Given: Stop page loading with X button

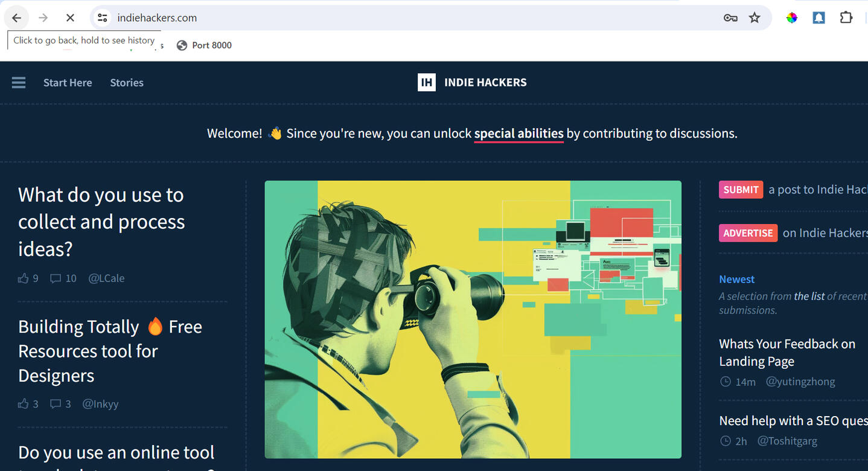Looking at the screenshot, I should pyautogui.click(x=70, y=18).
